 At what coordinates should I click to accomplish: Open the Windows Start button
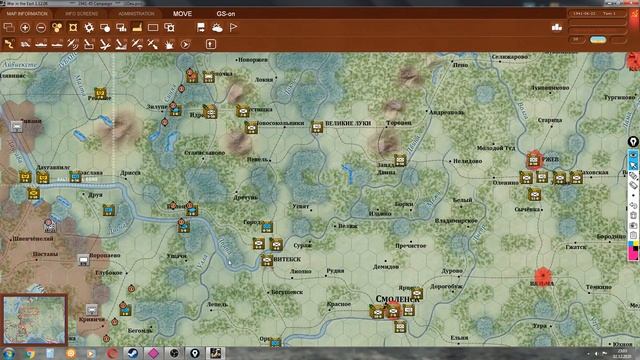tap(9, 353)
